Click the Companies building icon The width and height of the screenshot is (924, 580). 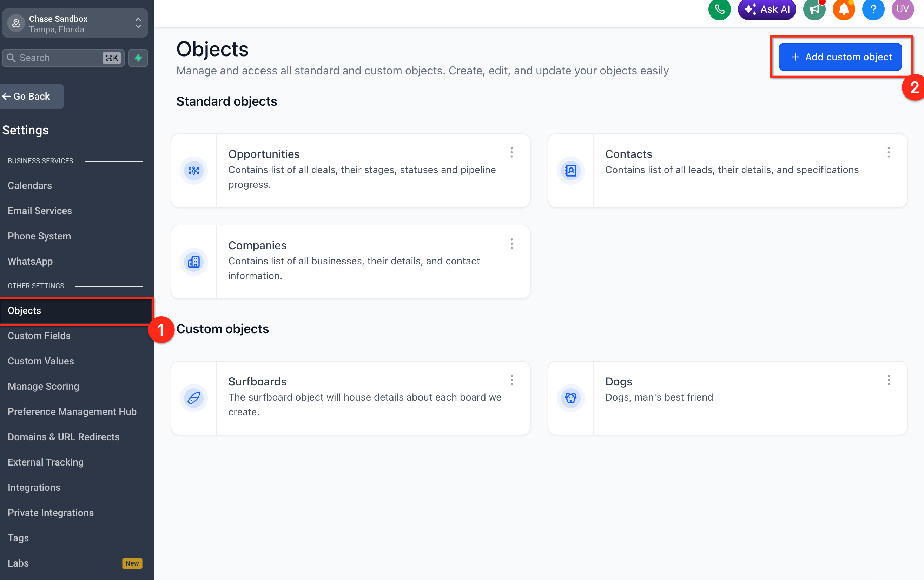coord(194,262)
